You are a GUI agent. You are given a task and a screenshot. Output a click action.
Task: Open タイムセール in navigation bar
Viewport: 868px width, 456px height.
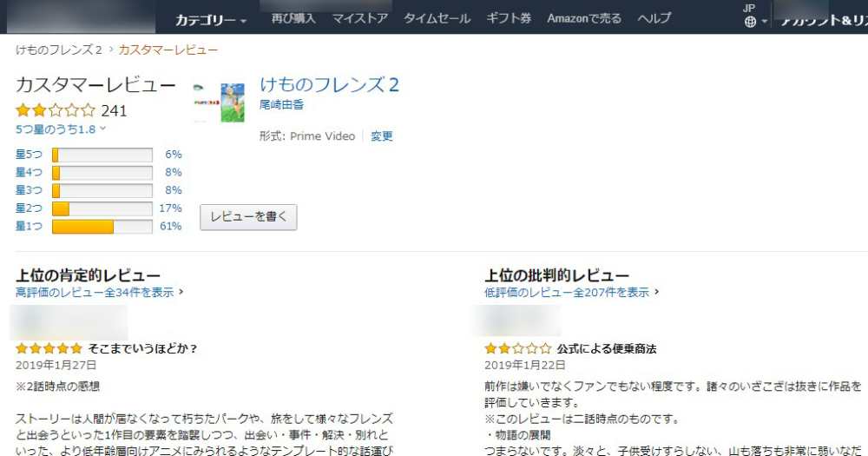437,18
